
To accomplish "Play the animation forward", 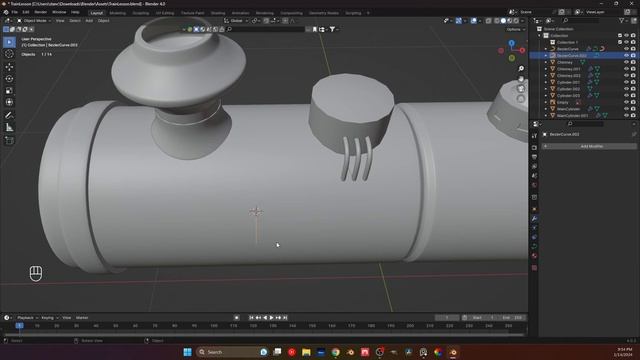I will pyautogui.click(x=271, y=318).
